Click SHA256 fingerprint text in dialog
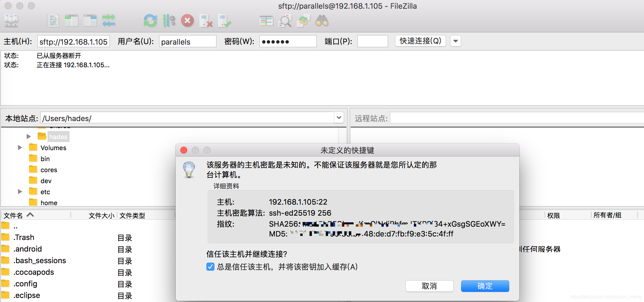This screenshot has width=644, height=302. (x=387, y=224)
